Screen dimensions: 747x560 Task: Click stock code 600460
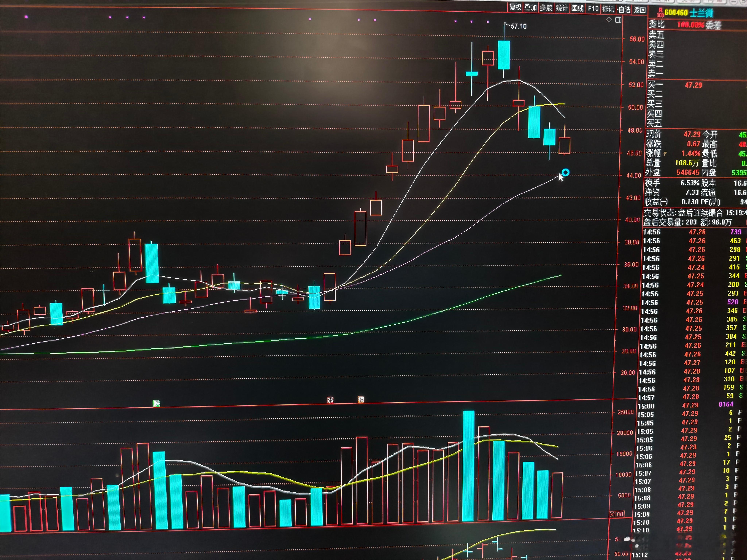click(676, 13)
